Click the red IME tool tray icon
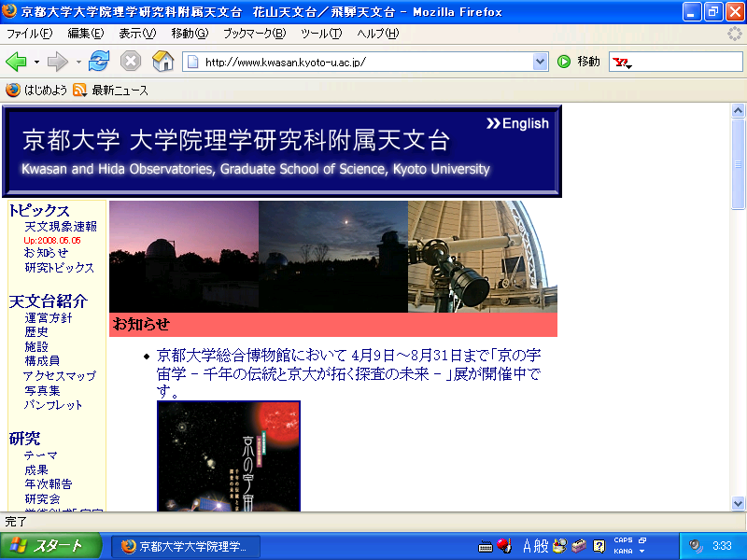 coord(504,546)
